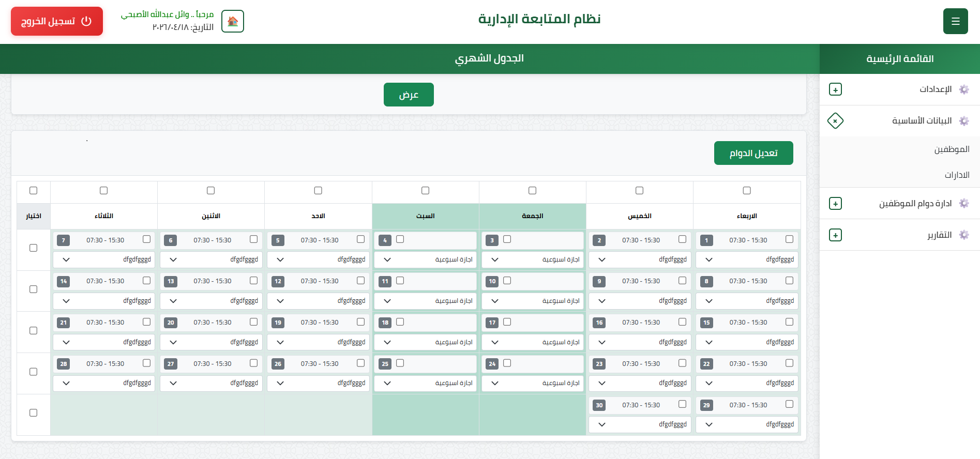Open الموظفين submenu item

(x=952, y=149)
